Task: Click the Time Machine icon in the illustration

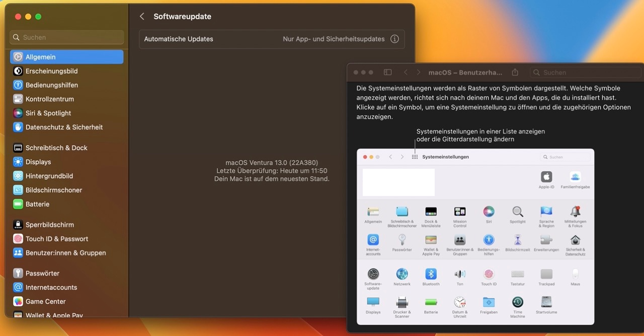Action: [518, 302]
